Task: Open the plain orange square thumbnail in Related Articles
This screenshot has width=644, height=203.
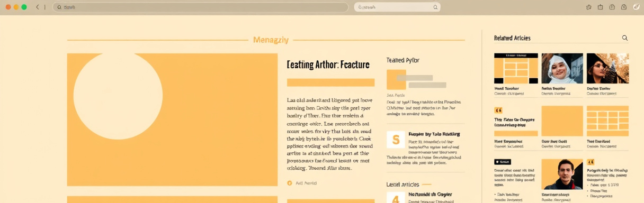Action: tap(562, 121)
